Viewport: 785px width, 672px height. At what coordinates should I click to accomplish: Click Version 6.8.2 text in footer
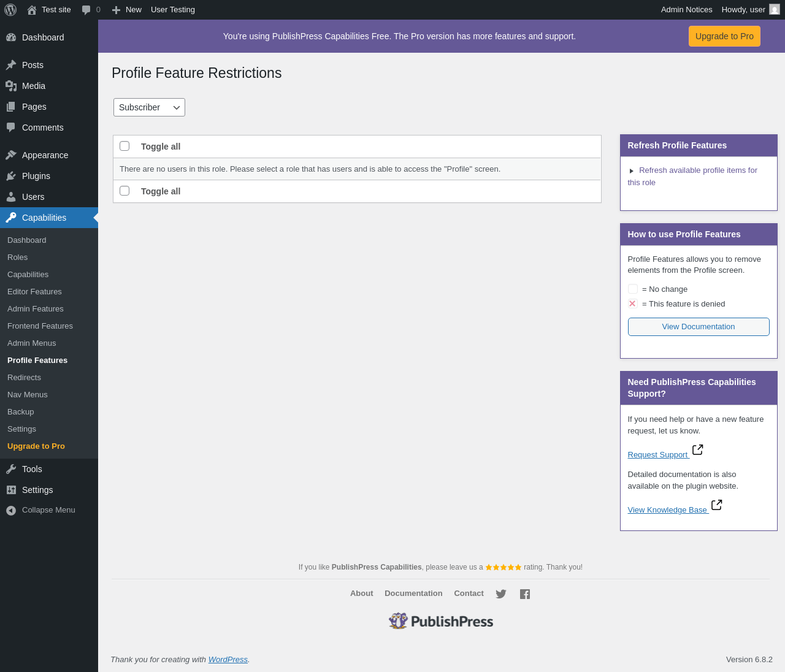[749, 660]
